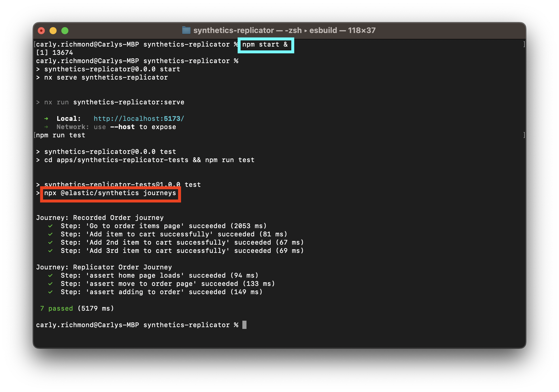The width and height of the screenshot is (559, 392).
Task: Click the folder icon in title bar
Action: (186, 30)
